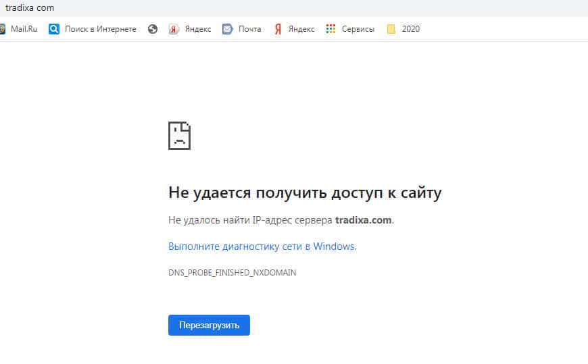The height and width of the screenshot is (364, 588).
Task: Click the globe icon bookmark
Action: coord(153,29)
